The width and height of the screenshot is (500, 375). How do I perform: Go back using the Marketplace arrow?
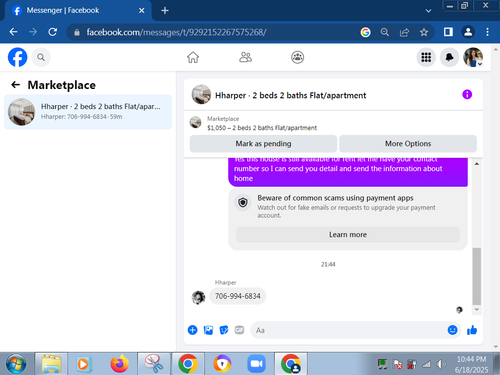(x=15, y=85)
